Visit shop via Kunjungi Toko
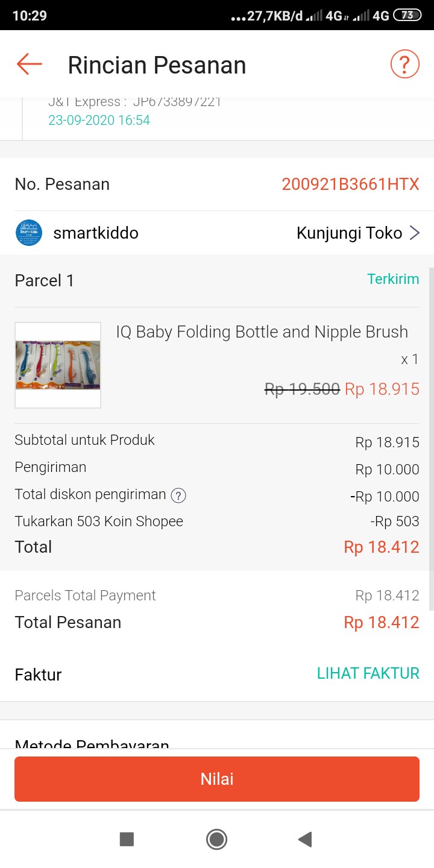Screen dimensions: 434x868 click(350, 233)
